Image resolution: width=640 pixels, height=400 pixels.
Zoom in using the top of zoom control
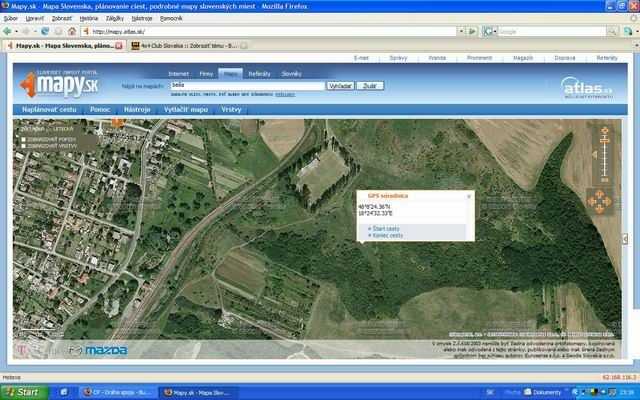tap(605, 131)
